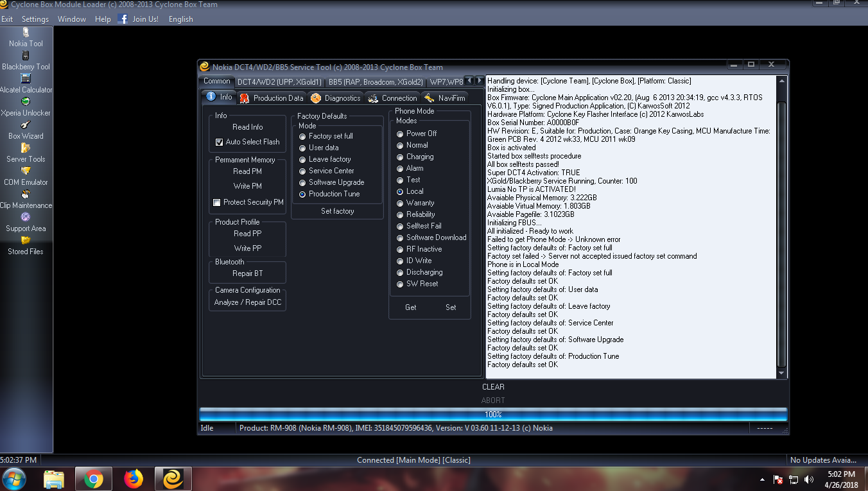
Task: Open the Blackberry Tool module icon
Action: 26,56
